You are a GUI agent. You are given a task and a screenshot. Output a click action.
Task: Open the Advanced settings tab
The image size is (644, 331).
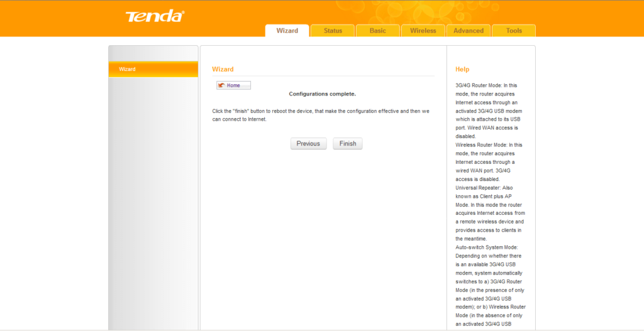(469, 31)
